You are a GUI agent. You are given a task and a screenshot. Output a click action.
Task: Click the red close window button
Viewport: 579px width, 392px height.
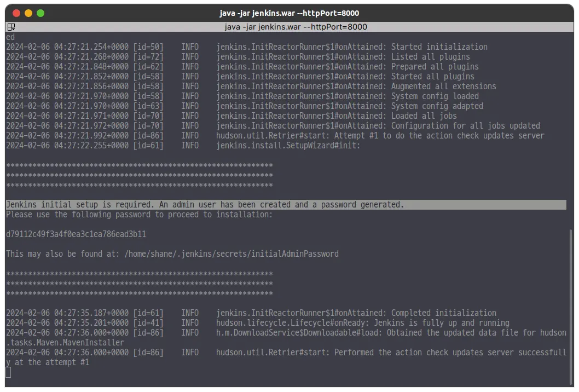(16, 13)
